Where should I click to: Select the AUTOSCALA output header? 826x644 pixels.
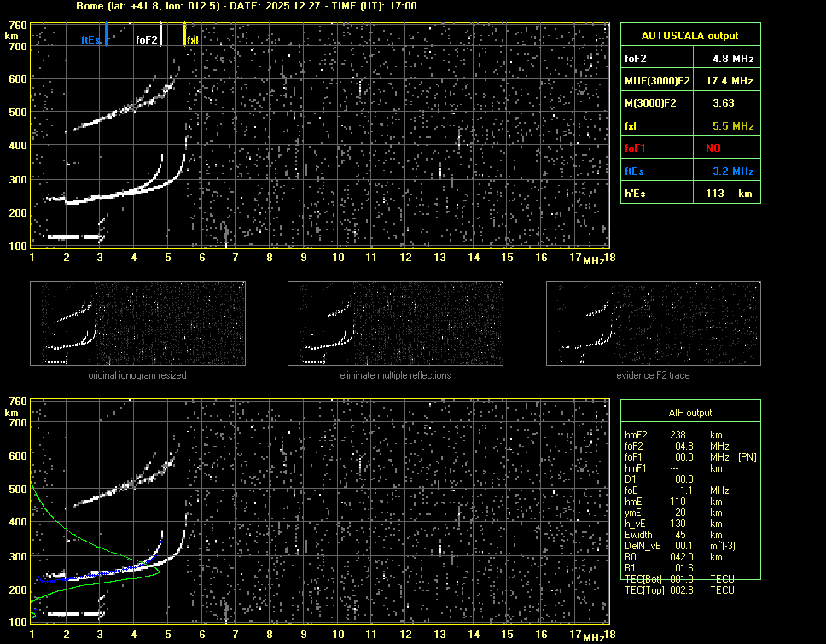coord(689,36)
